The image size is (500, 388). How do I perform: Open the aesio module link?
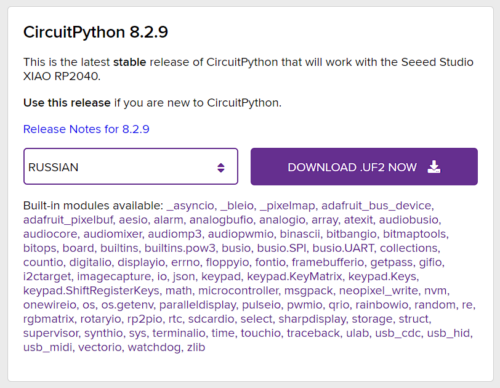click(133, 220)
